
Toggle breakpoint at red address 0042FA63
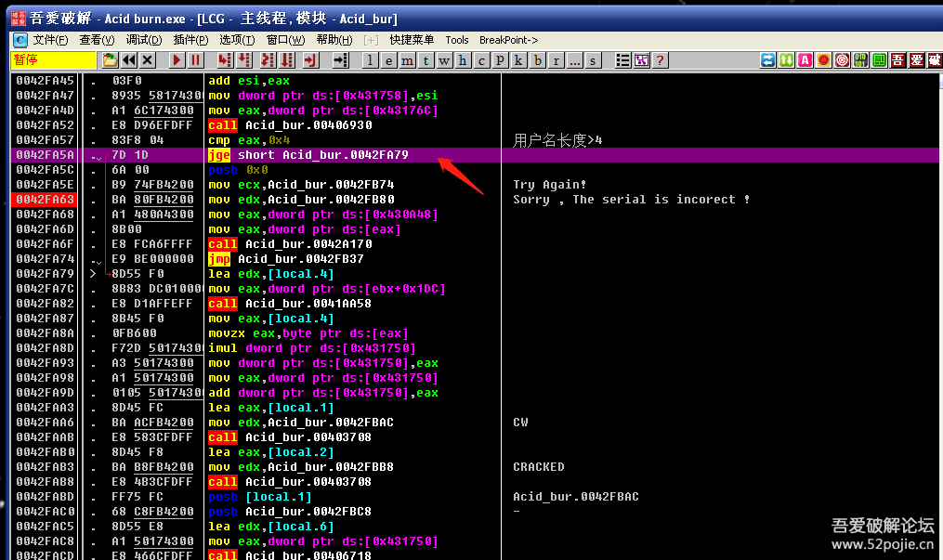tap(45, 200)
